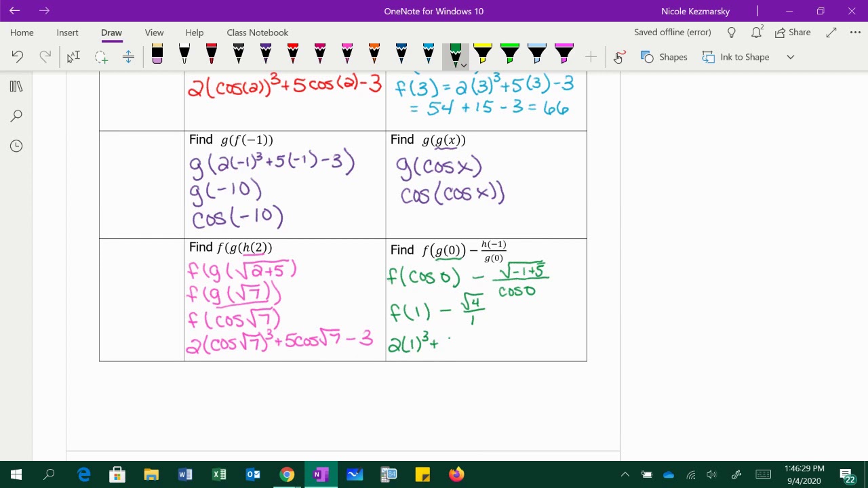868x488 pixels.
Task: Go back with the title bar arrow
Action: point(14,11)
